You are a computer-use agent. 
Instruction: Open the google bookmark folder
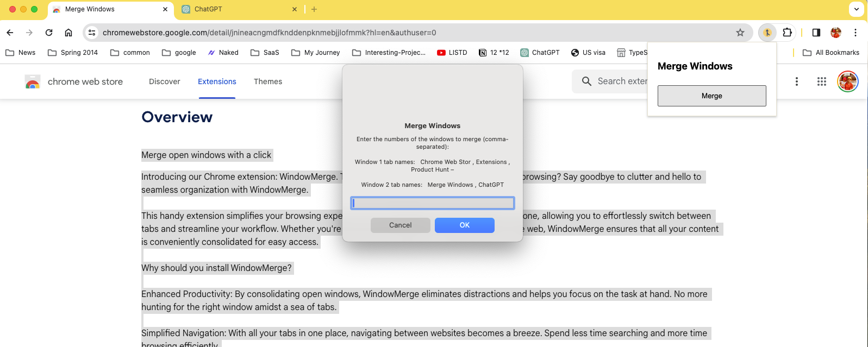(179, 53)
